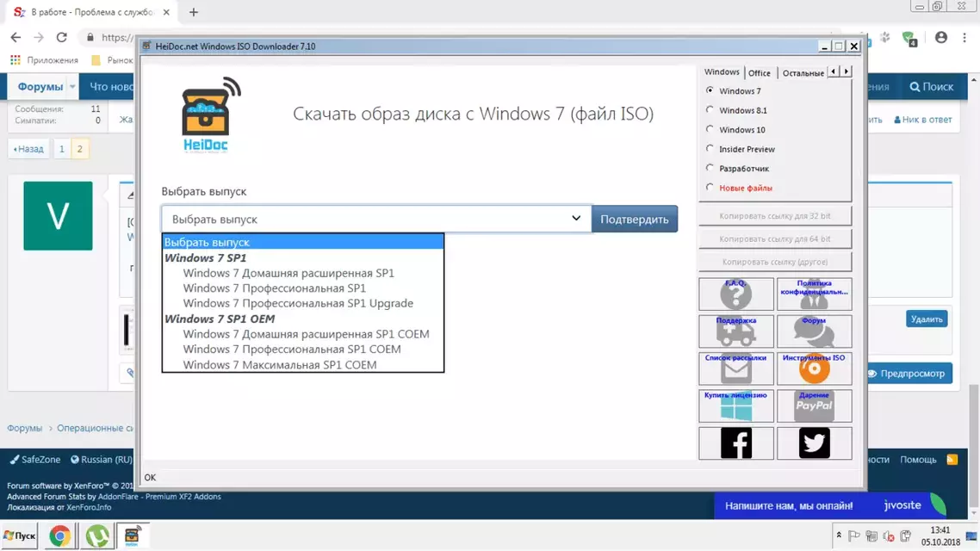Select the Insider Preview radio button
The height and width of the screenshot is (551, 980).
[x=710, y=149]
